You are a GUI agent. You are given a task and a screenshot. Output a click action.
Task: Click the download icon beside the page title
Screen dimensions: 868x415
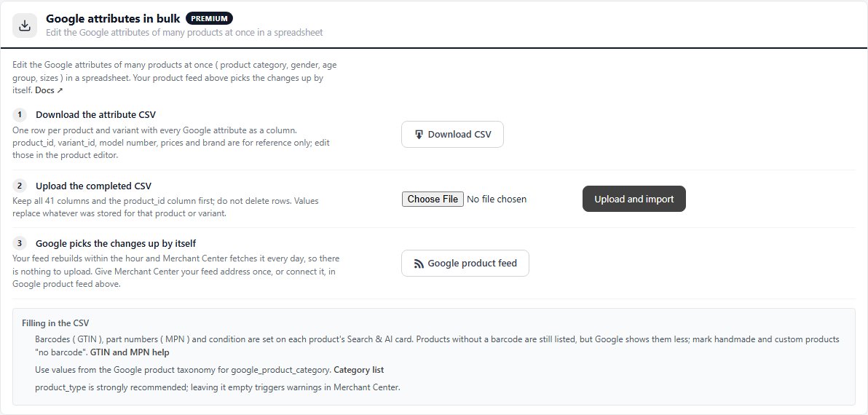tap(24, 25)
